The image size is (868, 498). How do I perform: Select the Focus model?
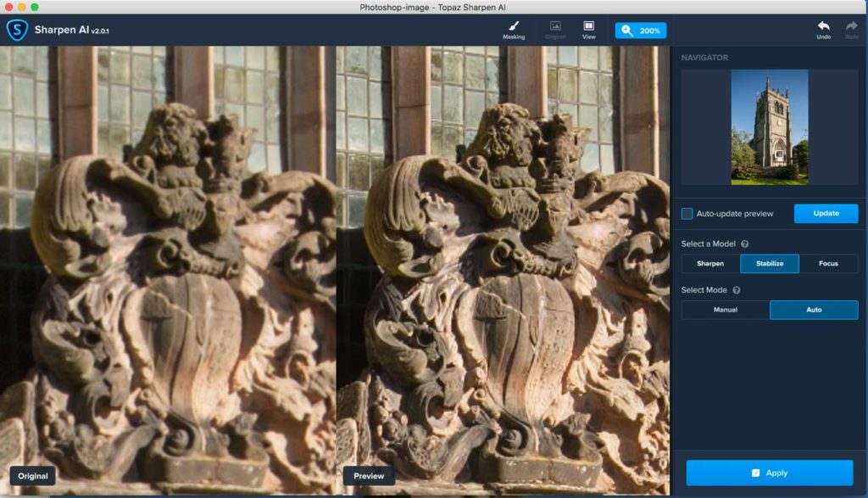click(829, 264)
